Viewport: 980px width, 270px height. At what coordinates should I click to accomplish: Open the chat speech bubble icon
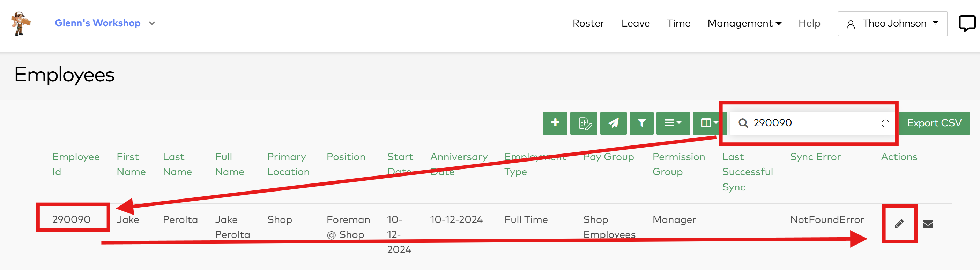click(x=967, y=24)
